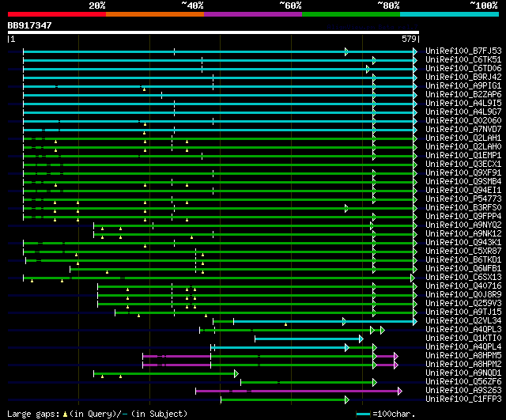Open hit UniRef100_Q943K1
Image resolution: width=506 pixels, height=420 pixels.
[463, 243]
